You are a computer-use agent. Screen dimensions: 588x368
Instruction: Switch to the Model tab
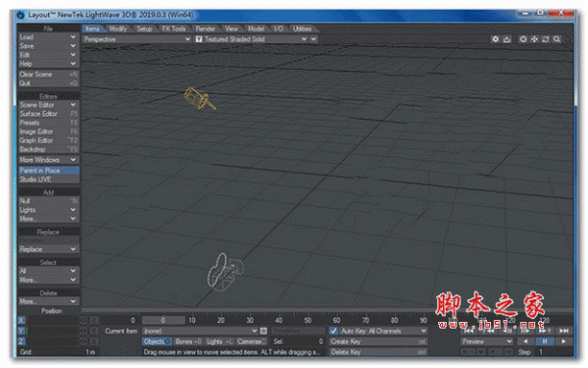[x=256, y=28]
